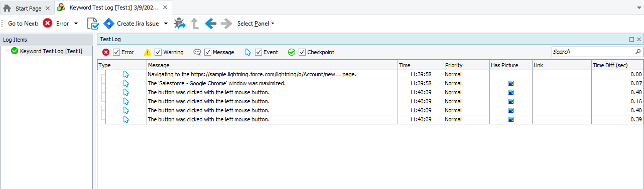Select Keyword Test Log [Test1] tree item

coord(51,51)
